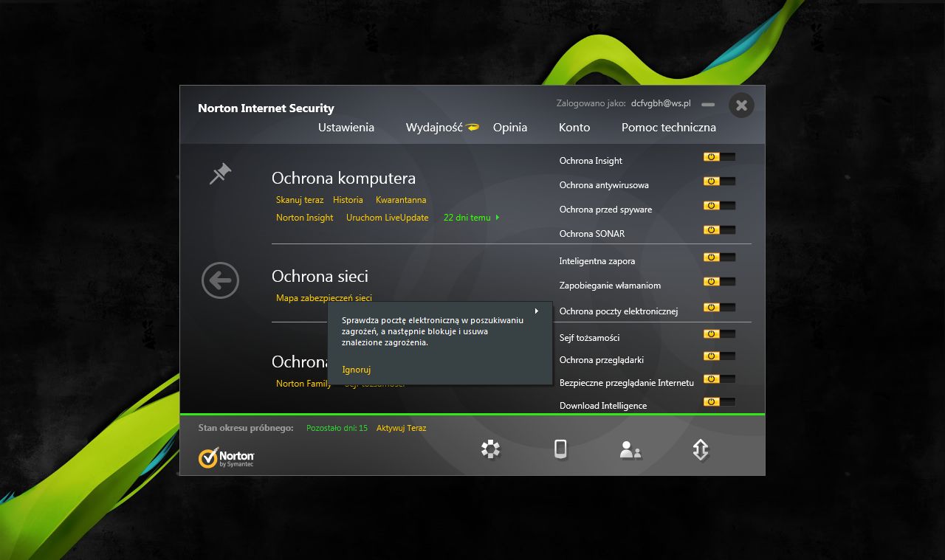Open the gear settings icon at bottom

490,449
